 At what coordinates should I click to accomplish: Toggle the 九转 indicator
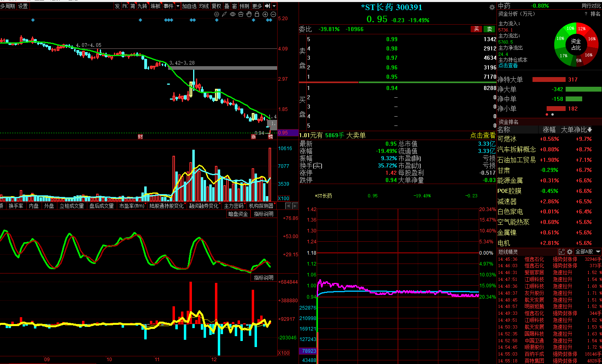[142, 6]
